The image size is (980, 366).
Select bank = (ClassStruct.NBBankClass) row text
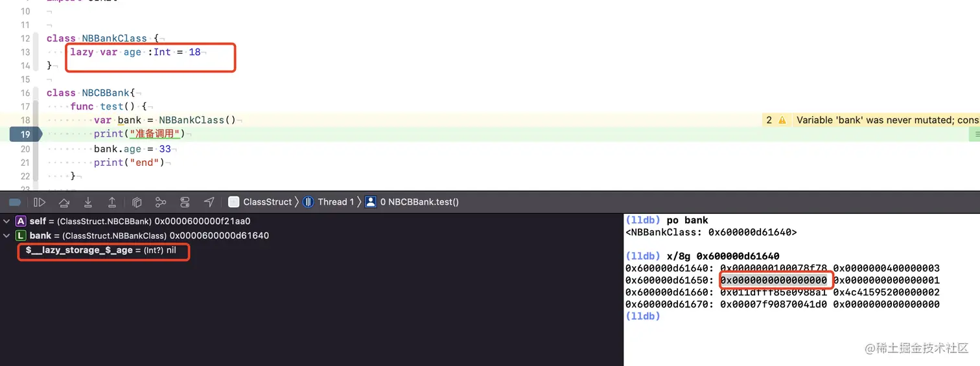click(x=149, y=236)
